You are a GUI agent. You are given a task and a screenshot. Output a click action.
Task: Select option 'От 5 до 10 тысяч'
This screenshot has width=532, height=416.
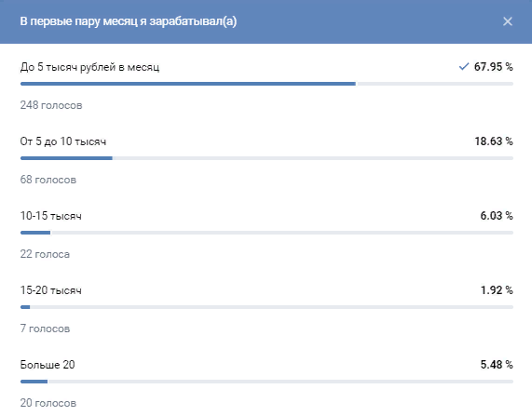63,141
